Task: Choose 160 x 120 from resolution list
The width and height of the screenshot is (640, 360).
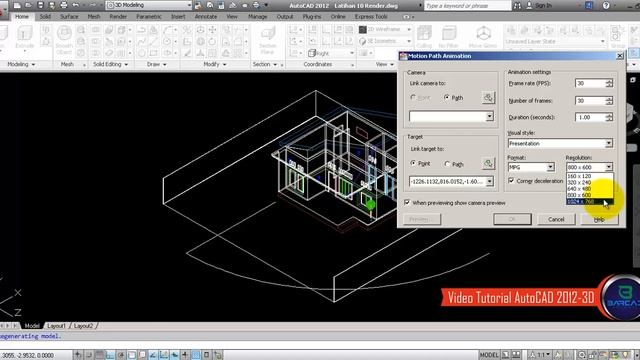Action: click(x=589, y=176)
